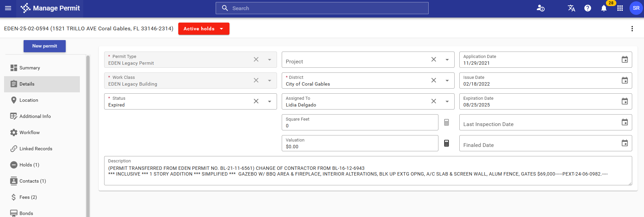Expand the Status dropdown

coord(269,101)
